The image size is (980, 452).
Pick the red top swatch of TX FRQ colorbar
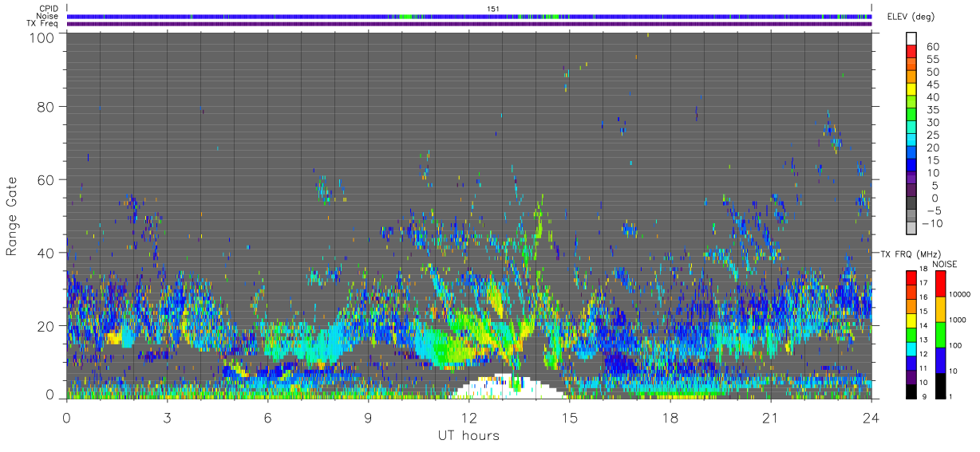coord(911,278)
